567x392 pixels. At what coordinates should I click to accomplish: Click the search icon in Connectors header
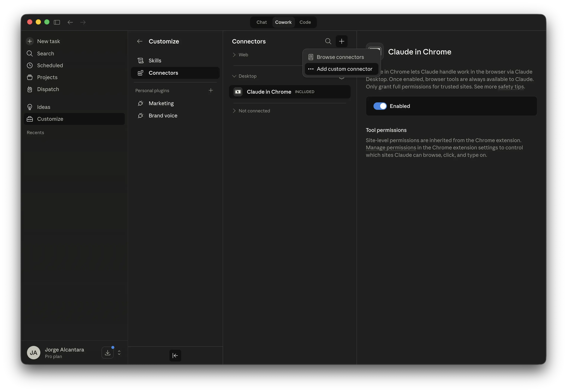pyautogui.click(x=328, y=41)
